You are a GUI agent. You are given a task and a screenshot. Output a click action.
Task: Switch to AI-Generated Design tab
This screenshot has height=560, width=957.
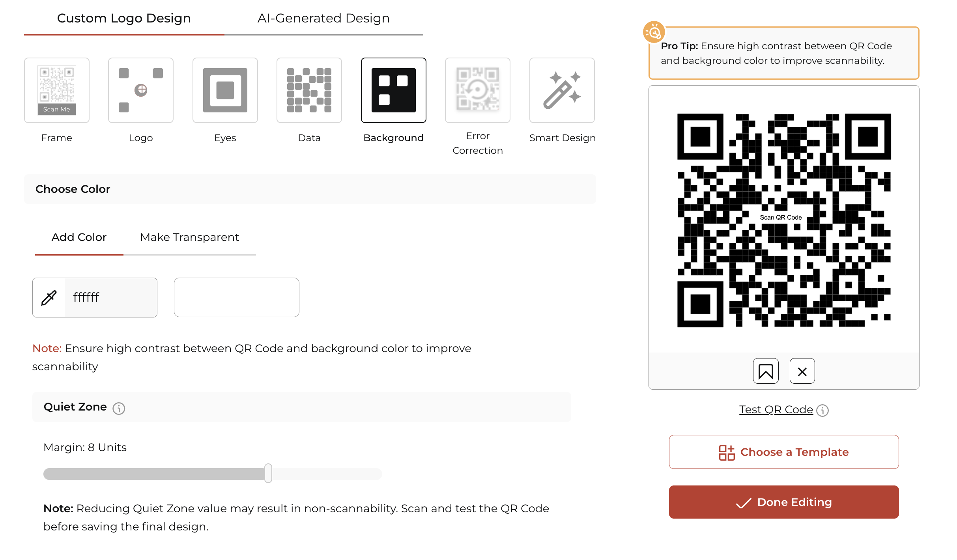(x=323, y=19)
